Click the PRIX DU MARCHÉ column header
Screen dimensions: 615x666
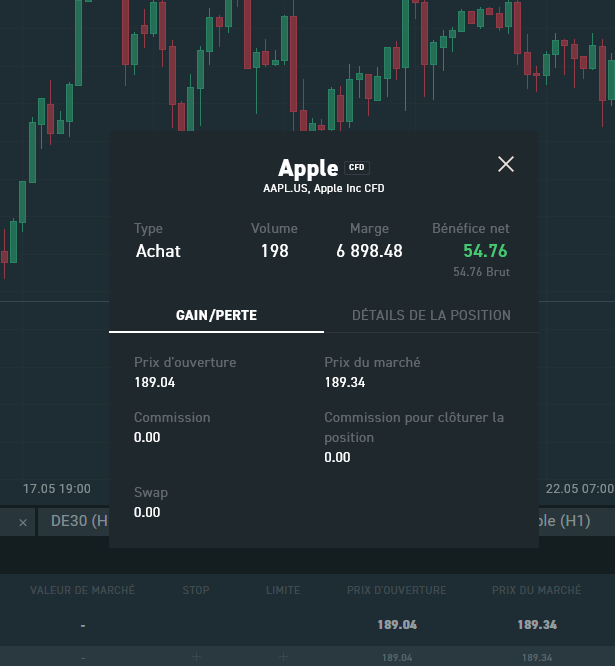click(x=536, y=590)
